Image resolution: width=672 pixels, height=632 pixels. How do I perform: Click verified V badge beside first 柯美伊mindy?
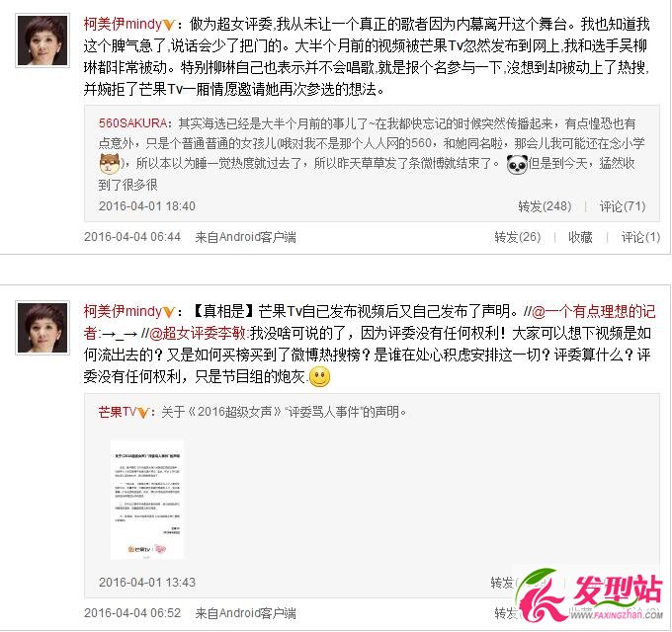[x=168, y=26]
